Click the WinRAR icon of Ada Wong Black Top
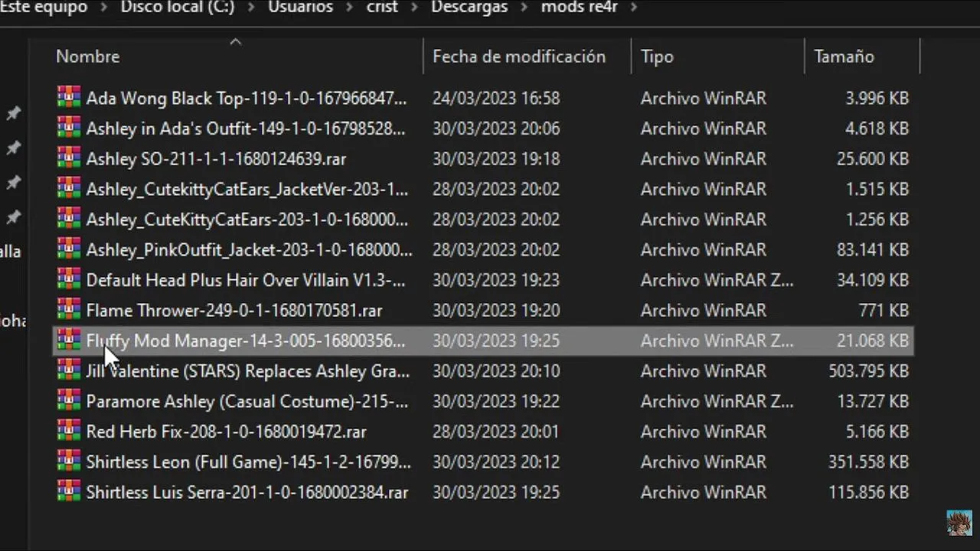980x551 pixels. click(68, 97)
